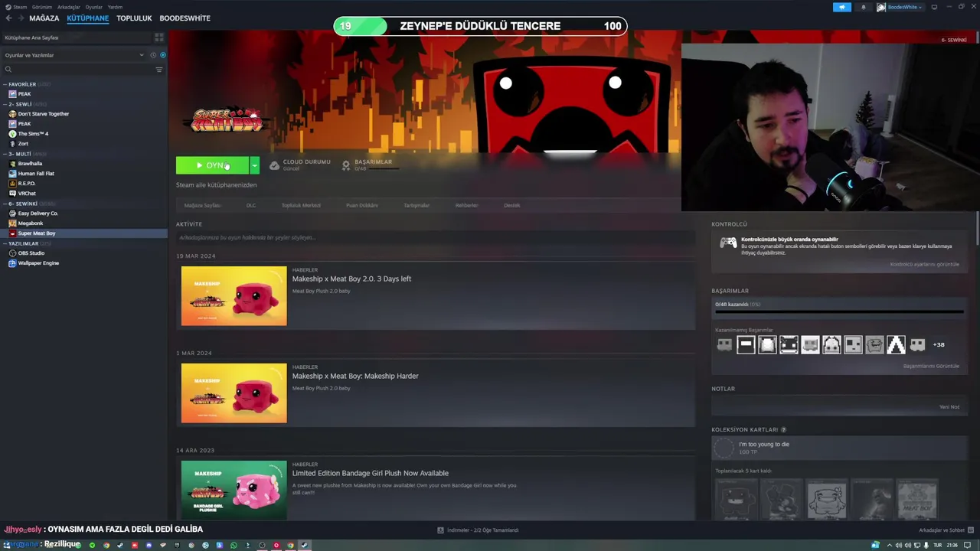Open Koleksiyon Kartları help icon
The height and width of the screenshot is (551, 980).
[783, 430]
